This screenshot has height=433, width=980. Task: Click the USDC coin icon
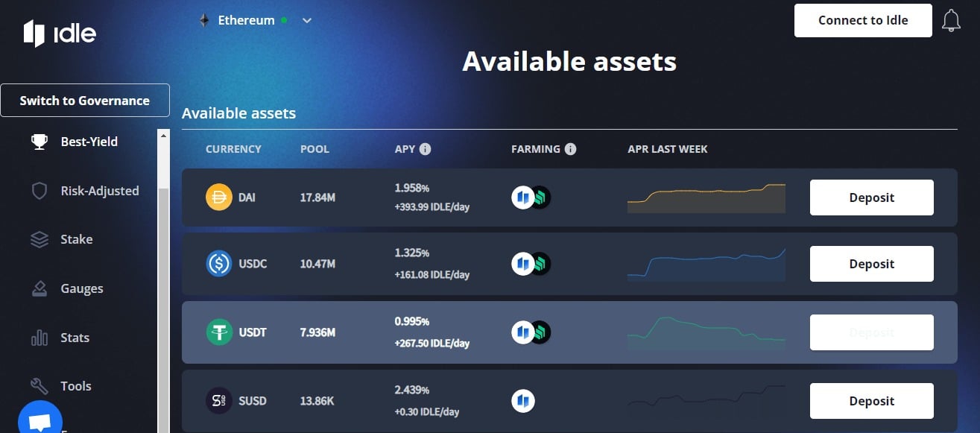(x=219, y=264)
